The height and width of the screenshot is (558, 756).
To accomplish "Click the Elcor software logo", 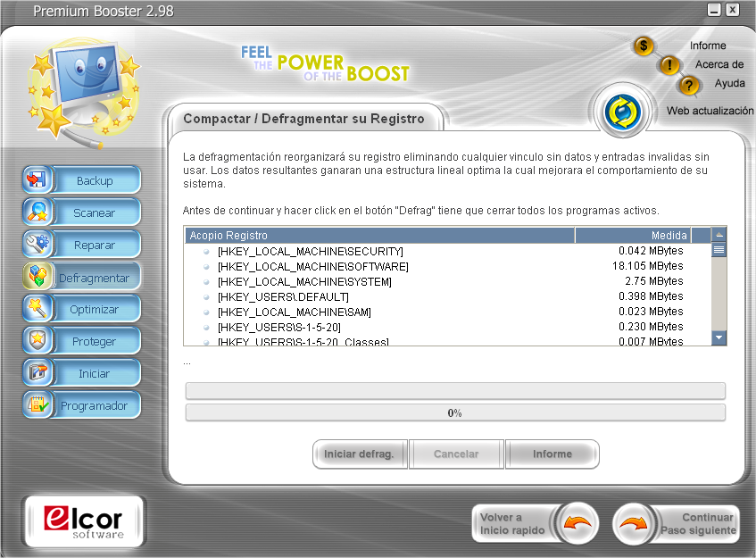I will 84,521.
